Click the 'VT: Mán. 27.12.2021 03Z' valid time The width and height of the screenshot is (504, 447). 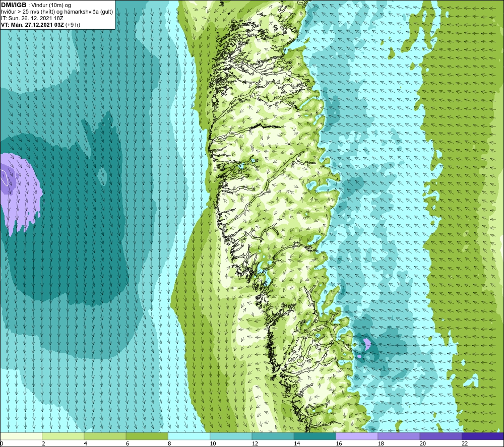pyautogui.click(x=32, y=24)
